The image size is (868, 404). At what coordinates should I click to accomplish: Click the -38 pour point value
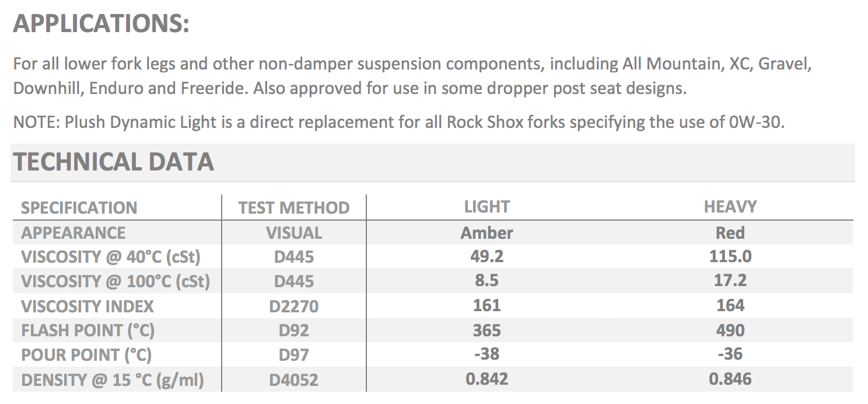pos(487,354)
